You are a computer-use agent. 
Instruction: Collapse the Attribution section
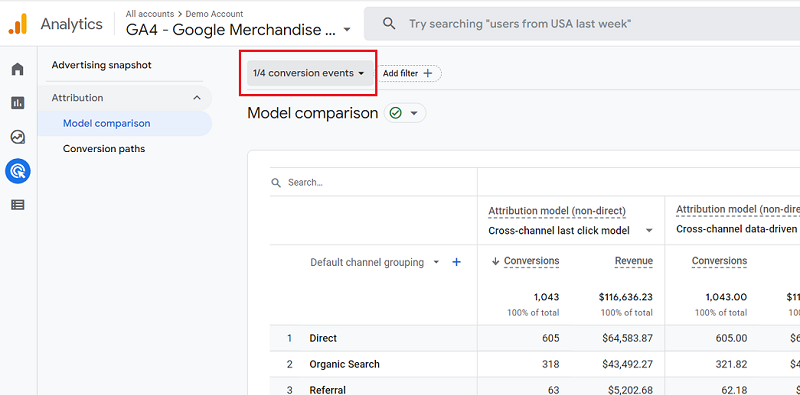point(197,97)
